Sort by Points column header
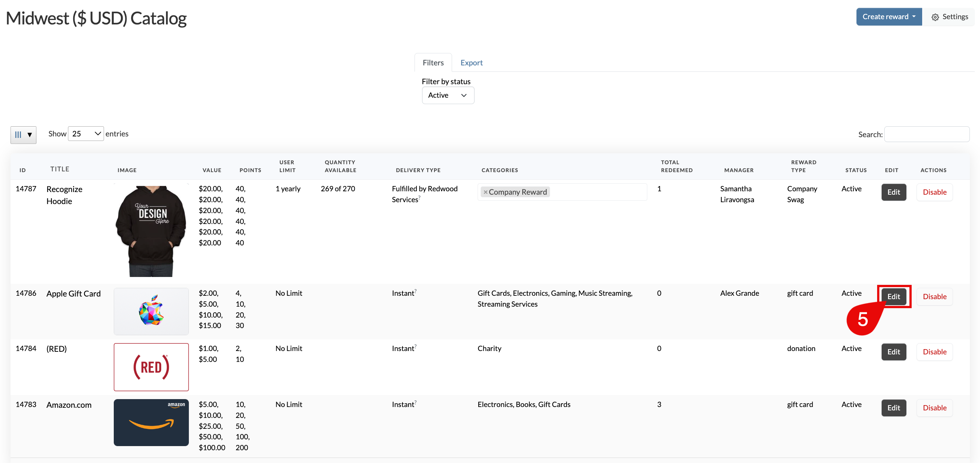 pyautogui.click(x=250, y=170)
